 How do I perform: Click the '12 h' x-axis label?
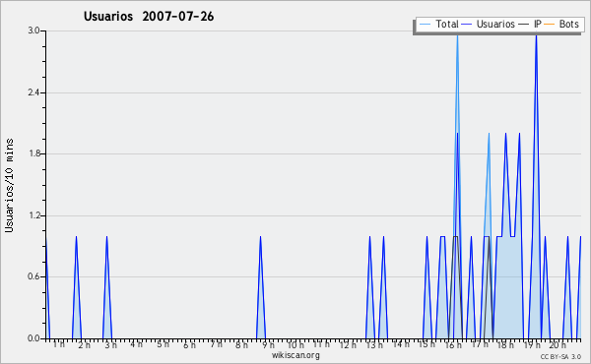tap(347, 345)
